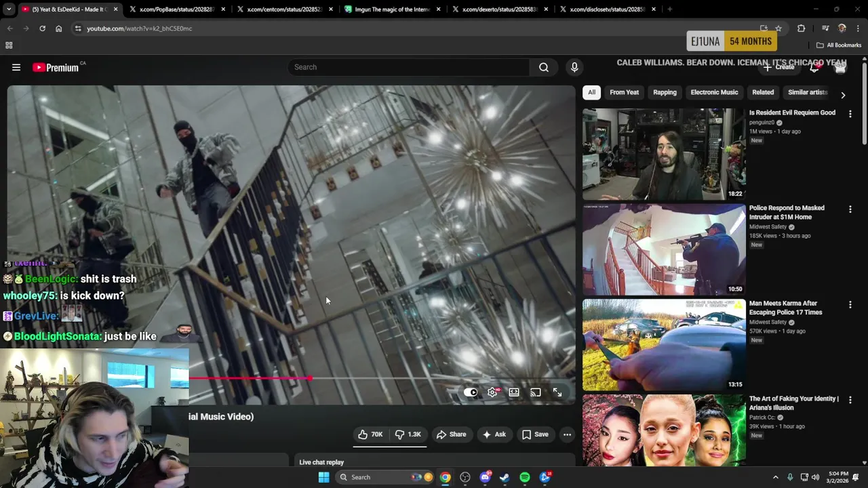Image resolution: width=868 pixels, height=488 pixels.
Task: Go to YouTube Premium home logo
Action: coord(56,67)
